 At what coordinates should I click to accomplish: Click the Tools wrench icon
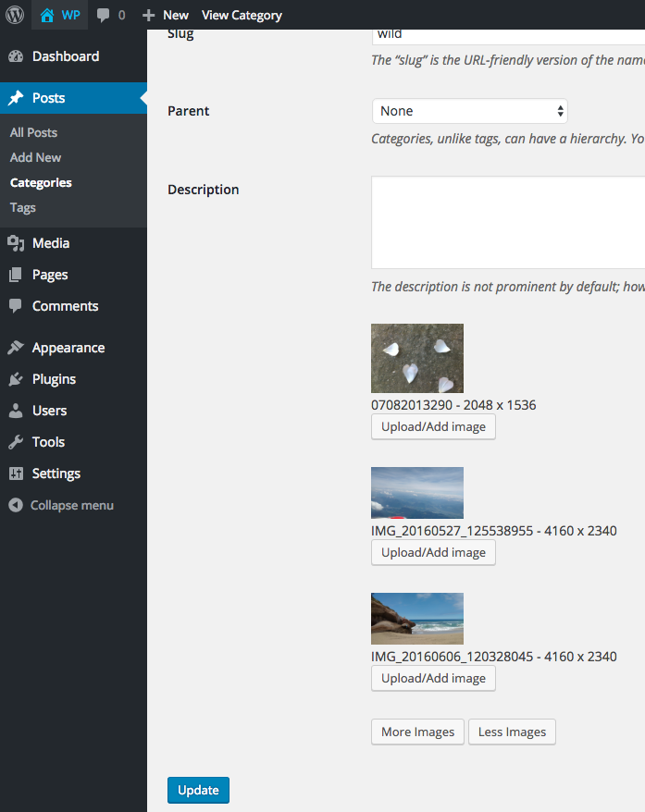pyautogui.click(x=16, y=442)
